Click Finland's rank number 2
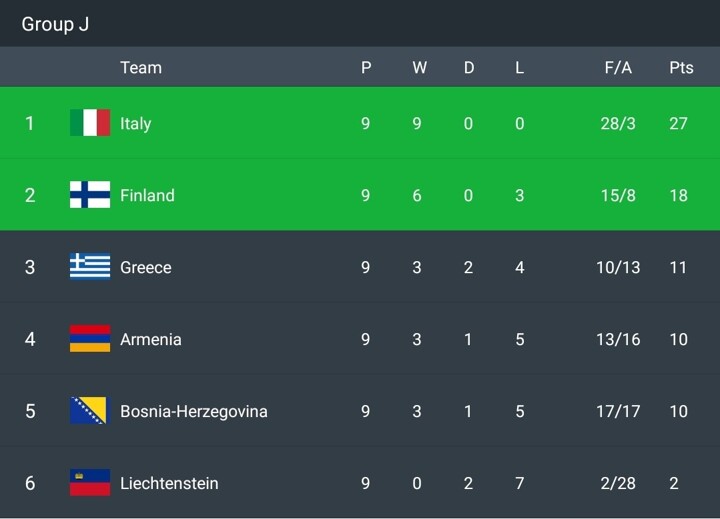The width and height of the screenshot is (720, 519). click(x=30, y=195)
